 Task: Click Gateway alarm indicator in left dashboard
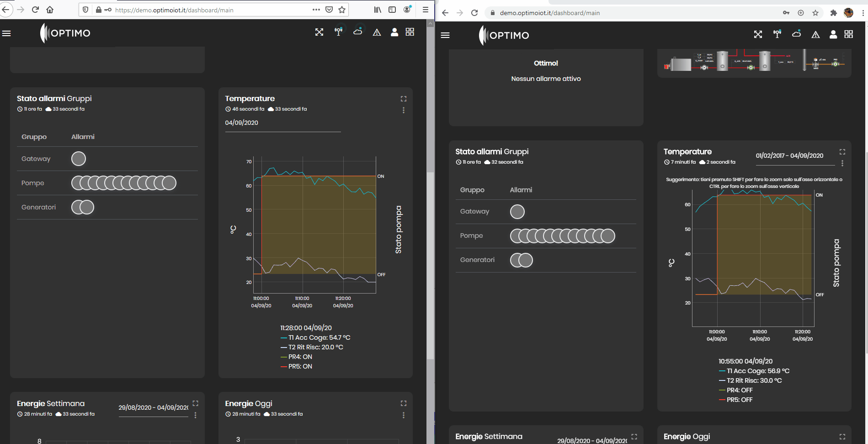tap(79, 159)
